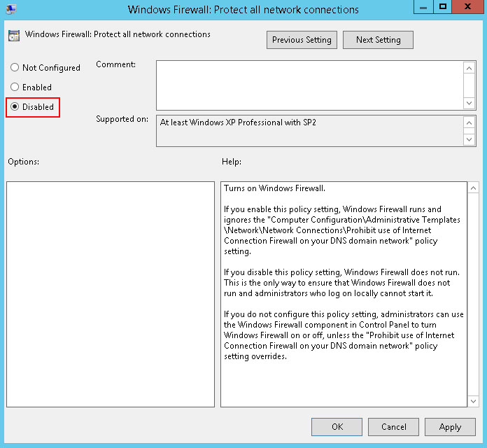The width and height of the screenshot is (487, 448).
Task: Click the Comment box scroll up arrow
Action: tap(470, 68)
